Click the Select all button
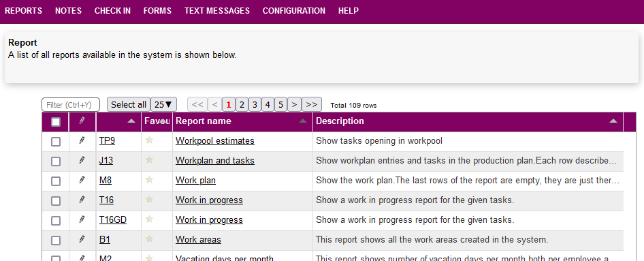 (x=129, y=105)
